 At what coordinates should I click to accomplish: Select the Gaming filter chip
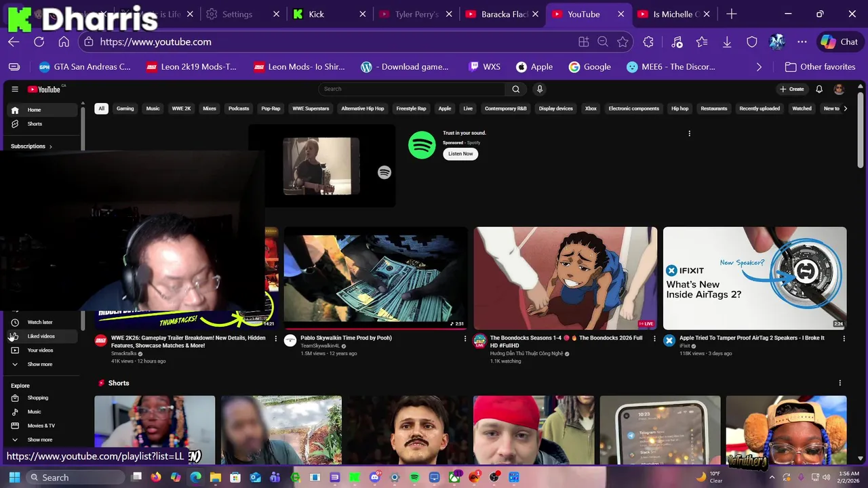(125, 108)
